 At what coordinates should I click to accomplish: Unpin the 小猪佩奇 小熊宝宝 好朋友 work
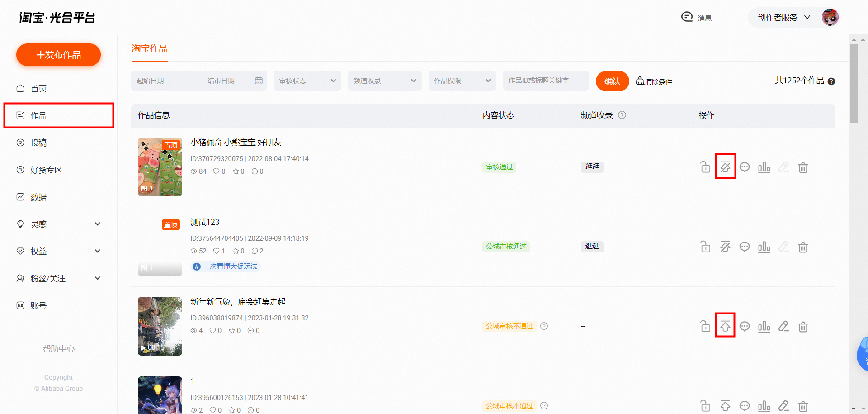[x=725, y=167]
